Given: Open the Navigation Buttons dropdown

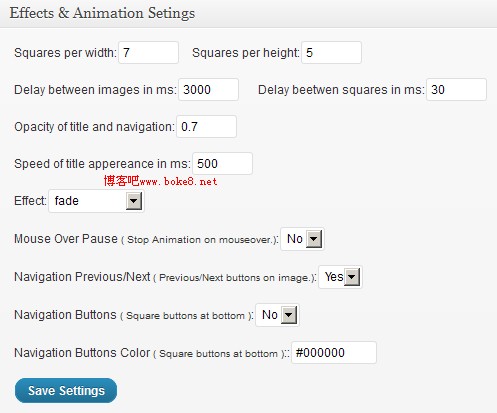Looking at the screenshot, I should (277, 315).
